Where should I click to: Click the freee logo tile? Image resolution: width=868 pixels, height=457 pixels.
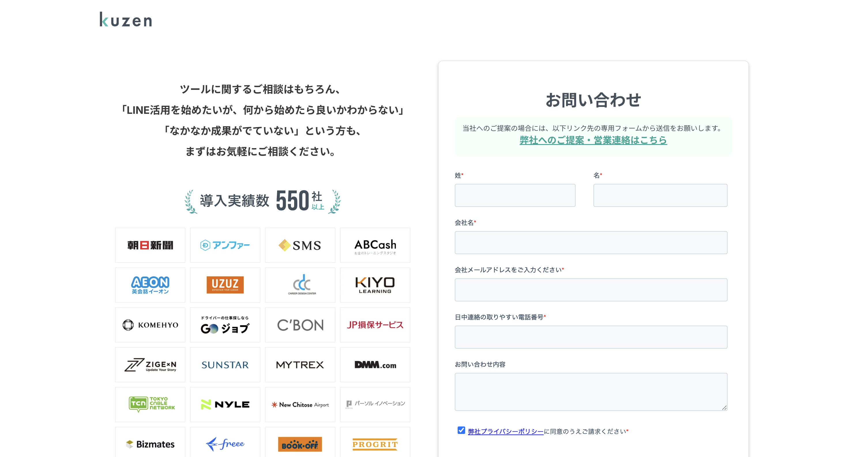pos(225,443)
